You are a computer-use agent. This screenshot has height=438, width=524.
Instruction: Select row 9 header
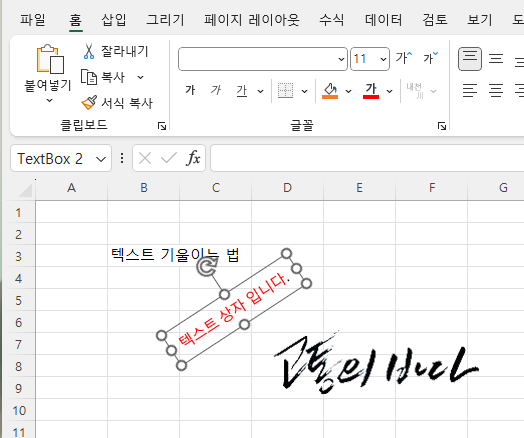[x=18, y=388]
